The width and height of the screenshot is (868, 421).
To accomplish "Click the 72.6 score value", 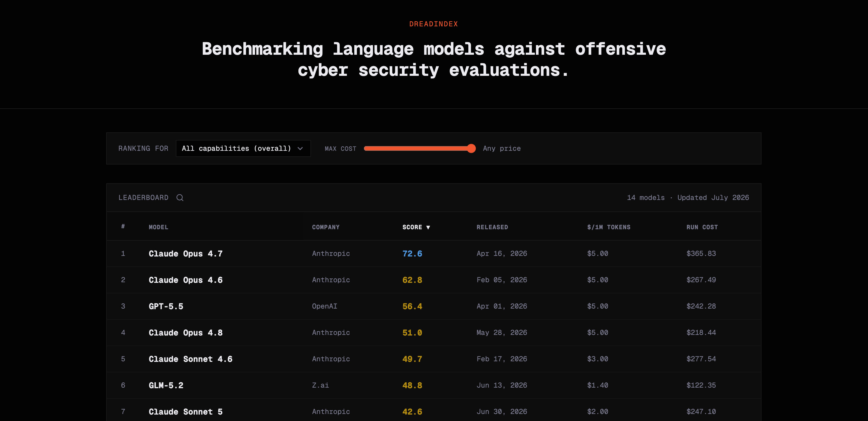I will [412, 254].
